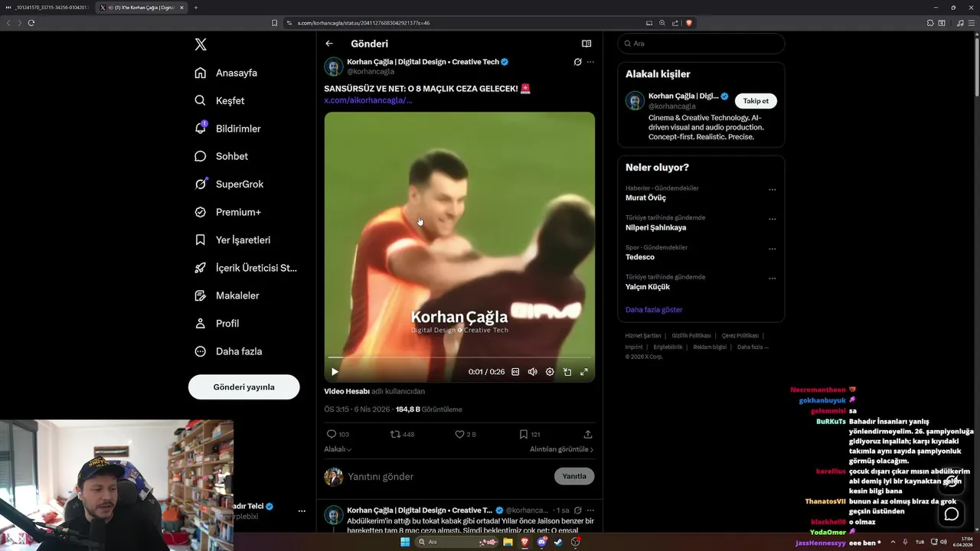980x551 pixels.
Task: Click Takip et for Korhan Çağla
Action: pos(756,101)
